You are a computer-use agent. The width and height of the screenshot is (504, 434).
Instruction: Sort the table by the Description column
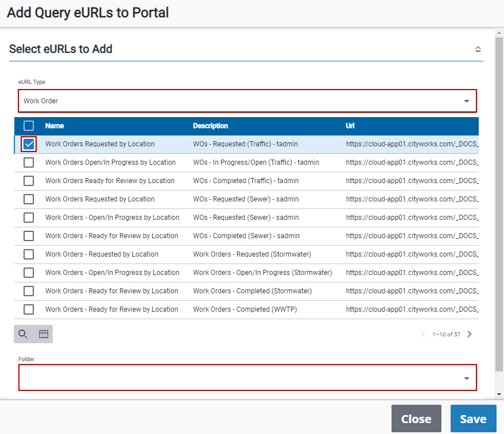coord(210,126)
